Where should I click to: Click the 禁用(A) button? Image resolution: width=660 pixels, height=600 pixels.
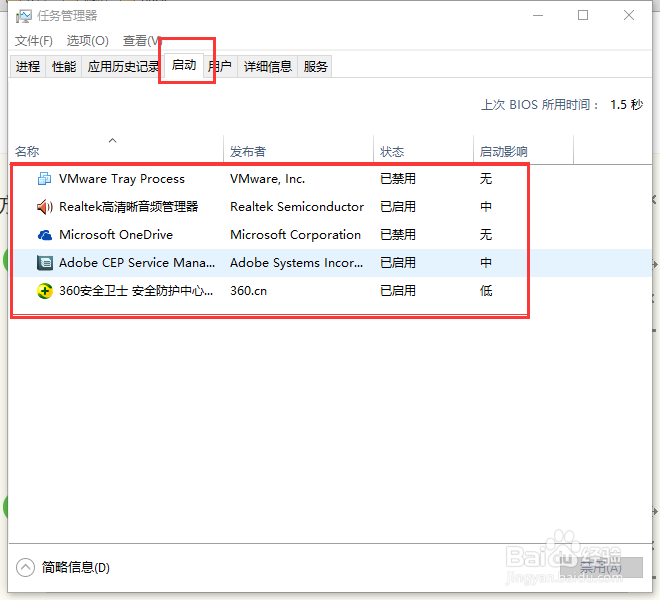[x=601, y=568]
